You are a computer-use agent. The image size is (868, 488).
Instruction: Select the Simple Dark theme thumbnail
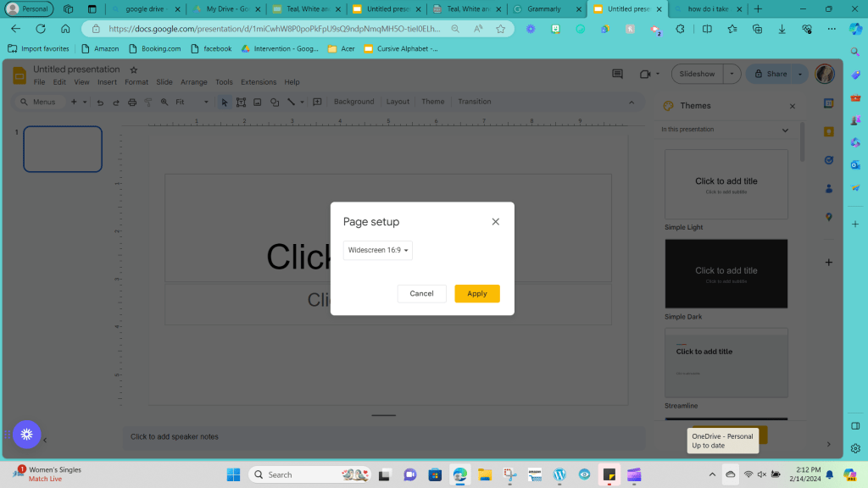click(726, 274)
